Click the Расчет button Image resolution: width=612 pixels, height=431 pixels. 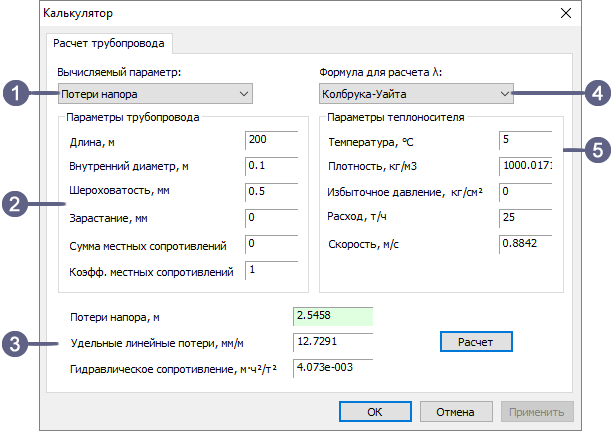[476, 342]
